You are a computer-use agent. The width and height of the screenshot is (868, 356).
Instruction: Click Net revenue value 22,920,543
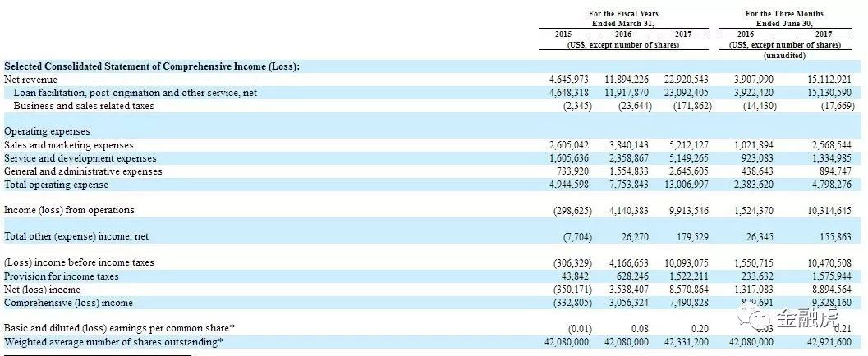tap(686, 80)
